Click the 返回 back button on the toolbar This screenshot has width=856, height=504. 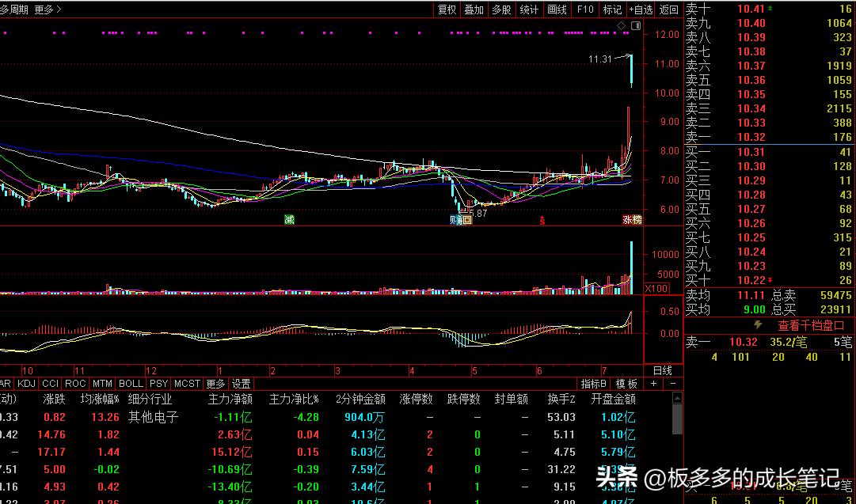coord(668,9)
